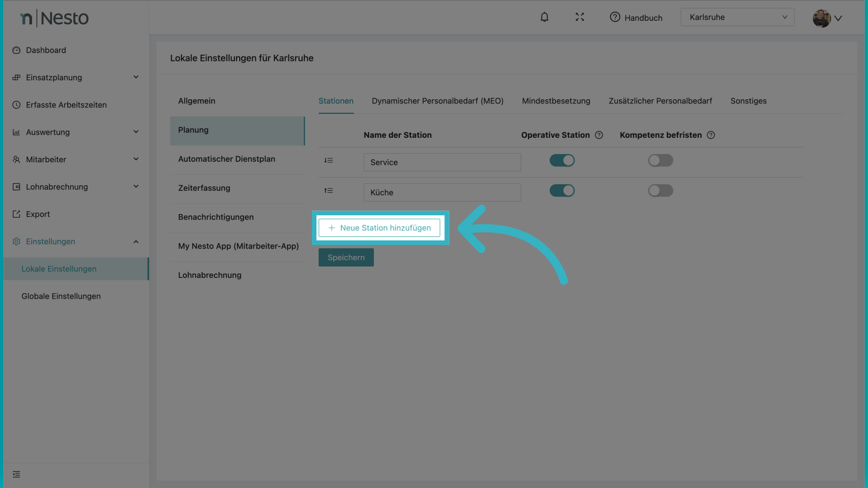Click the Küche row reorder handle
This screenshot has width=868, height=488.
pyautogui.click(x=329, y=191)
